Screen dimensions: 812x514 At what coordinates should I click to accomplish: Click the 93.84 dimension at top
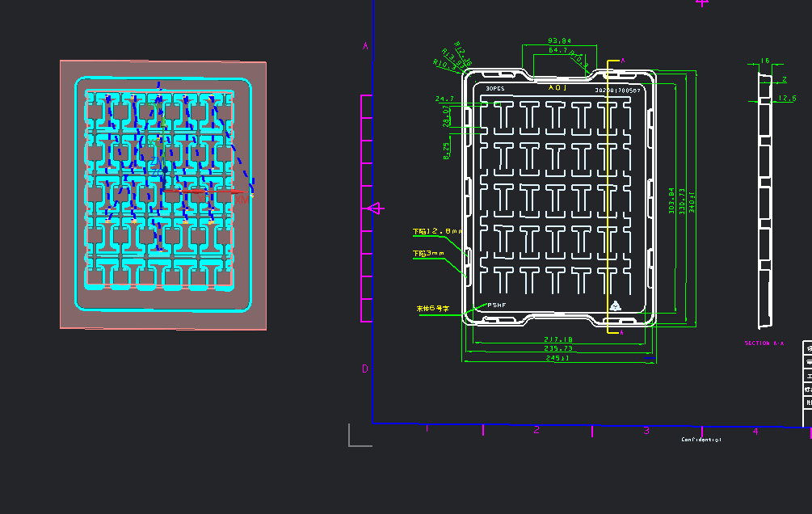tap(559, 40)
